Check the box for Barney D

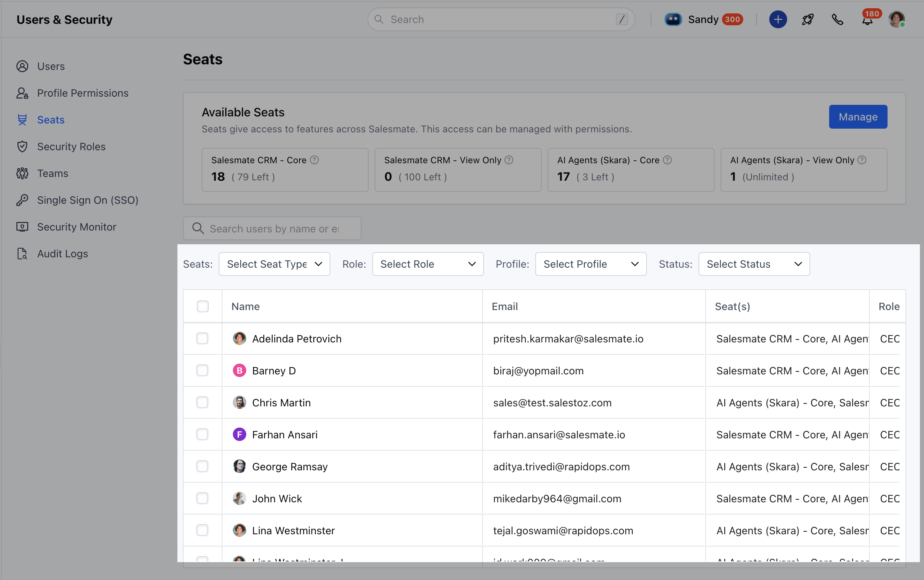click(x=202, y=370)
